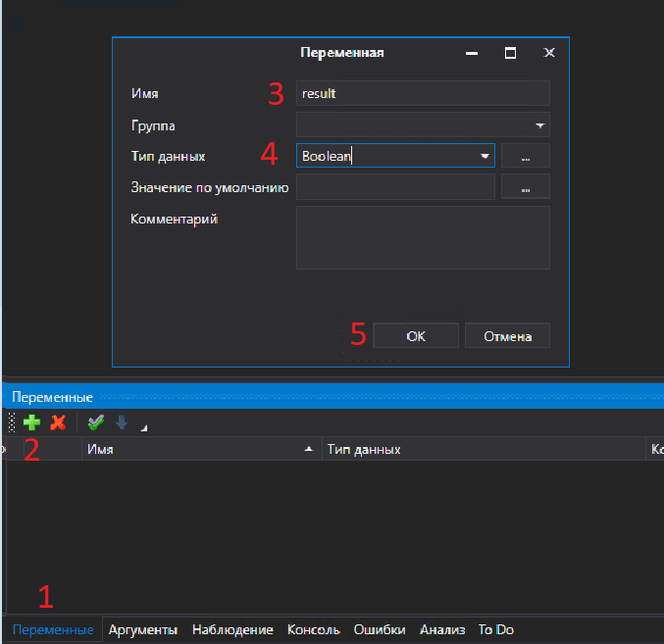Select the Ошибки tab
664x644 pixels.
coord(380,629)
